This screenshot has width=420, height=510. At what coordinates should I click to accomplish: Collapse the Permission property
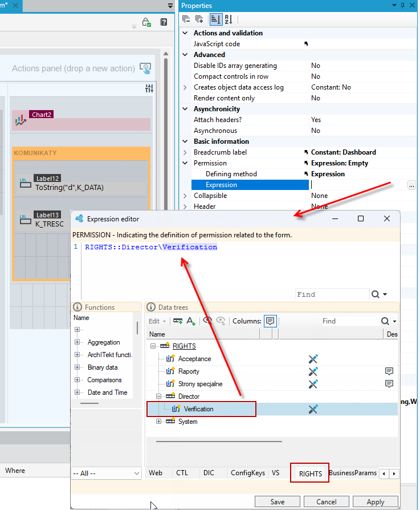coord(185,163)
